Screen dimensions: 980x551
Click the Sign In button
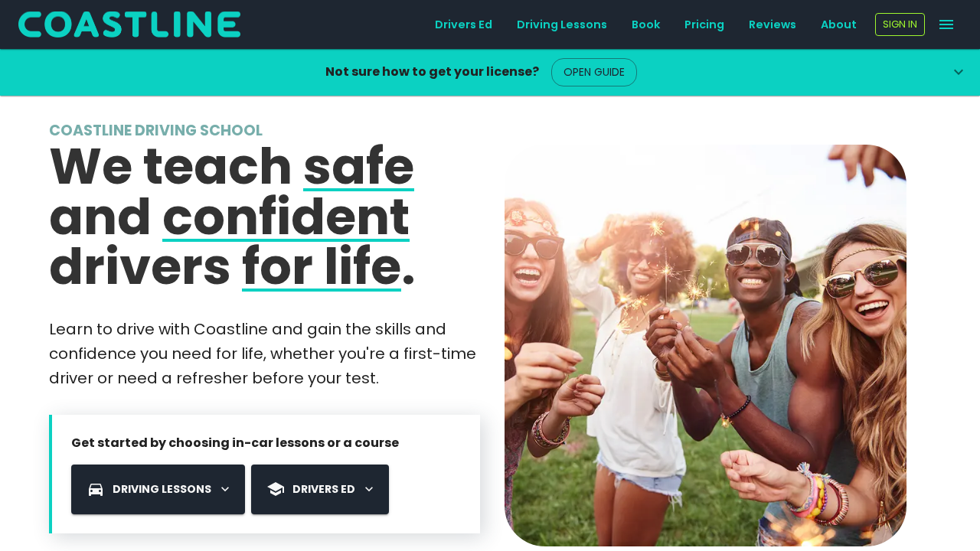click(x=900, y=24)
